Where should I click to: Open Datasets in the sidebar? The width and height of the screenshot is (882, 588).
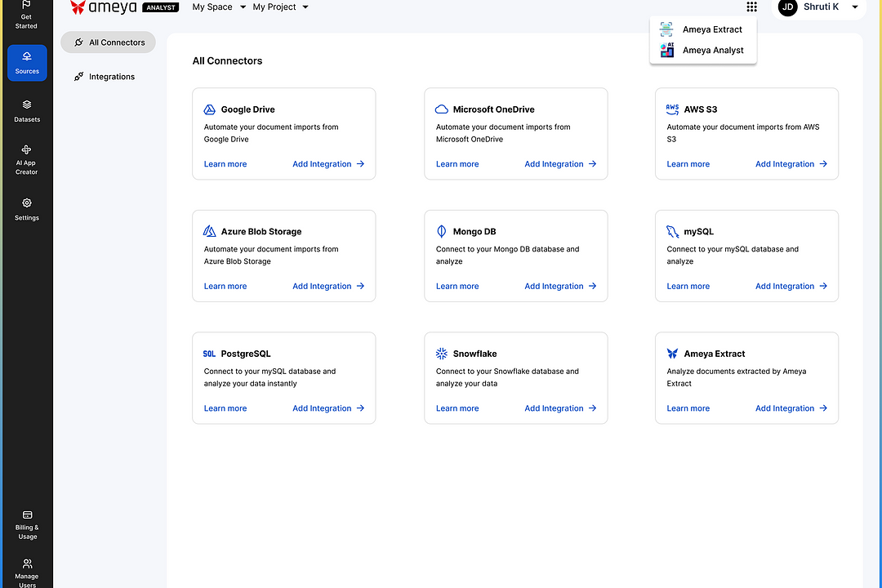coord(27,110)
